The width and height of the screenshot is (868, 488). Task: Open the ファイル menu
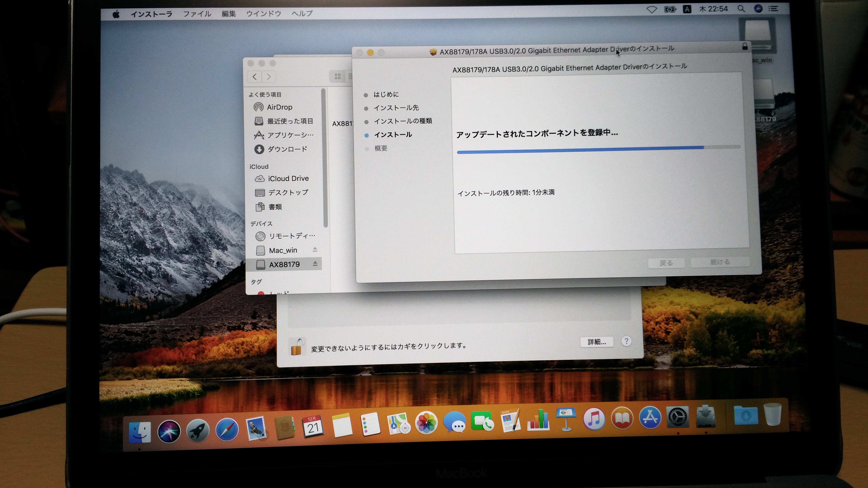[x=197, y=14]
